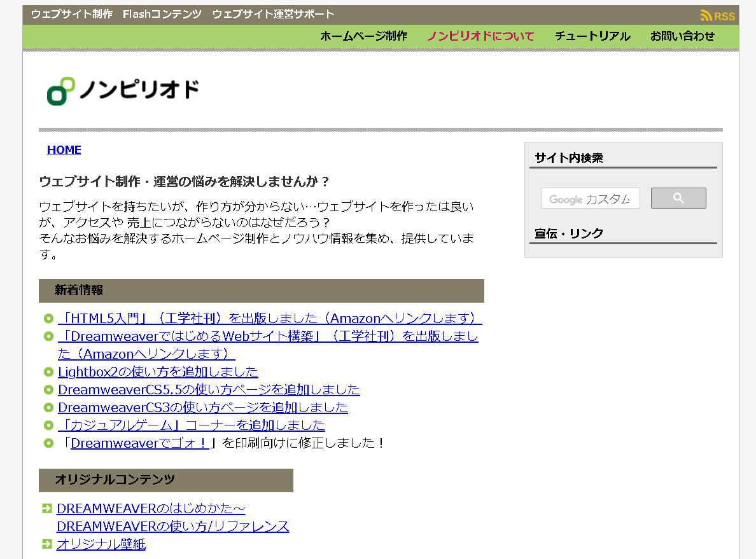Open the DreamweaverCS3 usage page link

202,407
